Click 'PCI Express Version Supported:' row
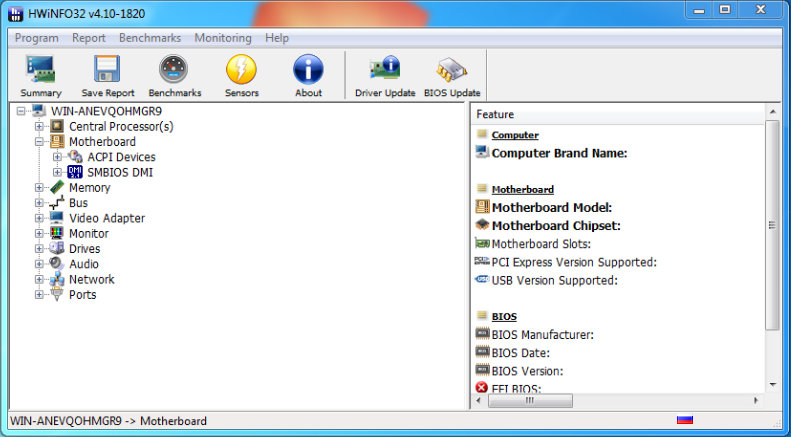The image size is (791, 437). pyautogui.click(x=574, y=262)
